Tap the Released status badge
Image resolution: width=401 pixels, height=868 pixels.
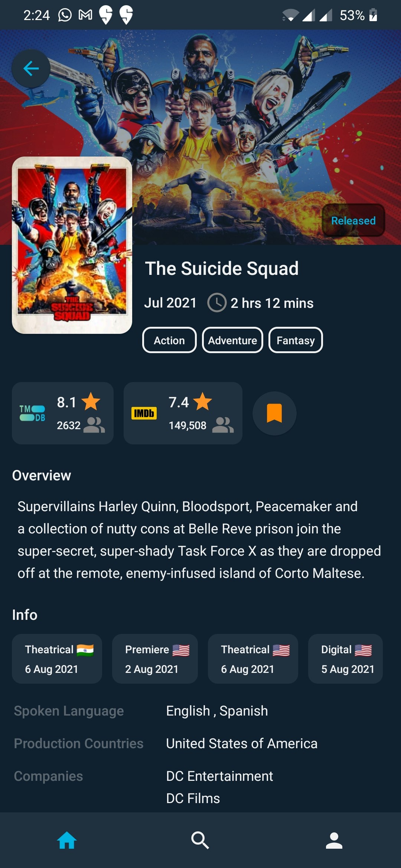(x=353, y=220)
